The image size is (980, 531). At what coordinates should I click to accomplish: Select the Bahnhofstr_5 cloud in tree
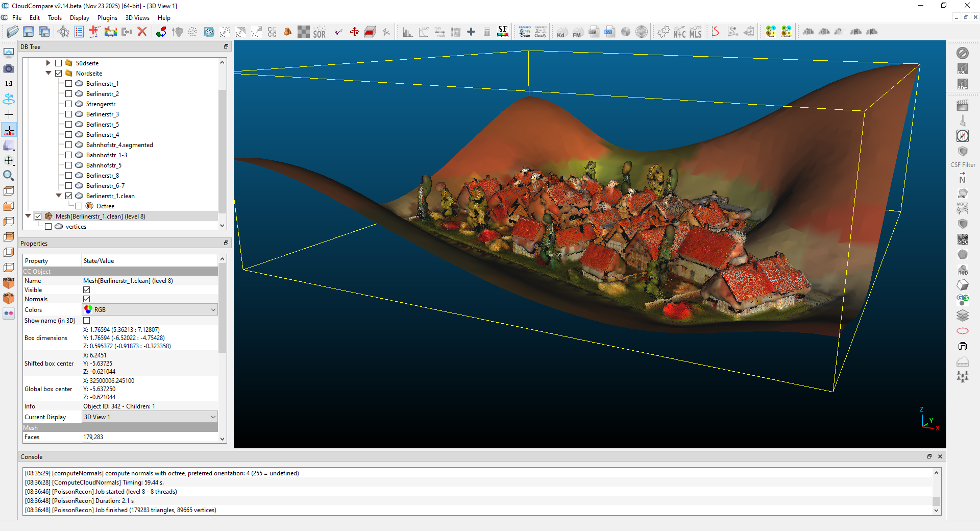pyautogui.click(x=104, y=165)
